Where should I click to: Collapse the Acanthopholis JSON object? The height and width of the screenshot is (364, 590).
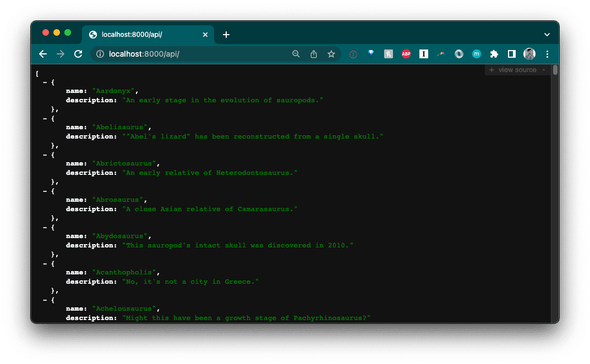(x=45, y=263)
